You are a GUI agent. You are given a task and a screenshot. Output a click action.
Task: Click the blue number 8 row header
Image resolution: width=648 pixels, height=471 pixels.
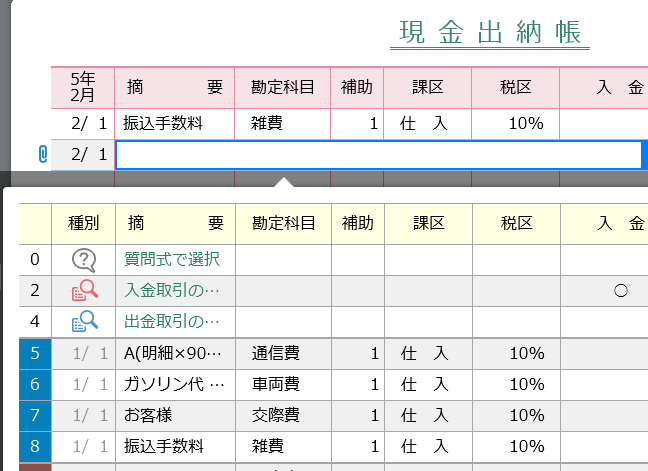coord(35,446)
